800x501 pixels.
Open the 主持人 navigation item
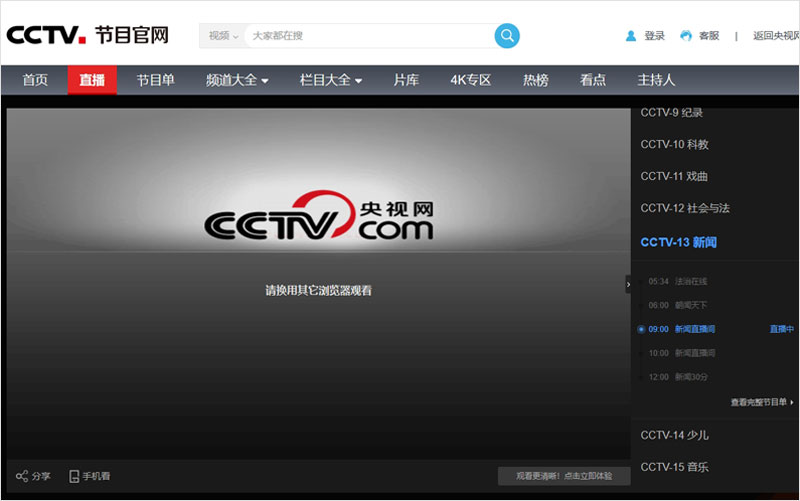coord(656,80)
